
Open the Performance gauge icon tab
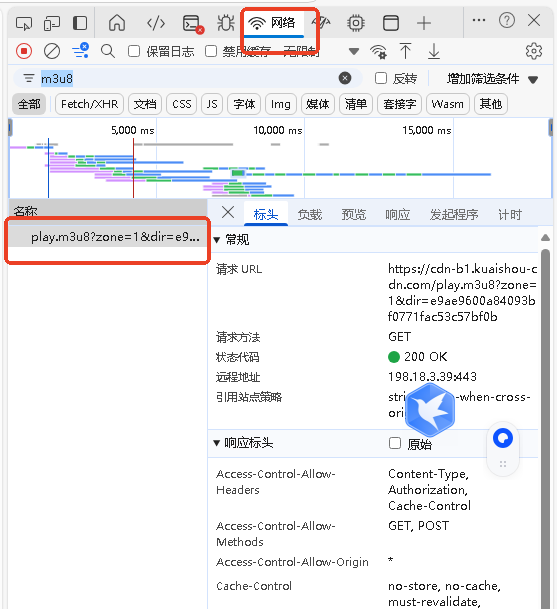tap(322, 23)
